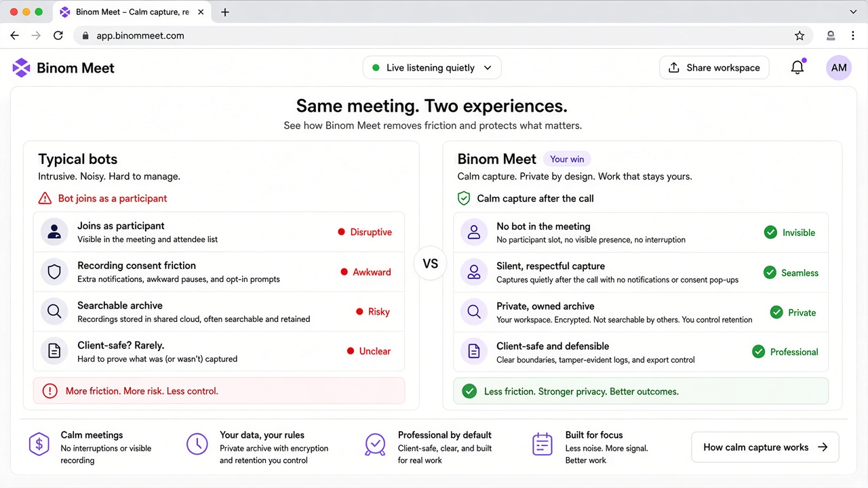Open a new browser tab
This screenshot has width=868, height=488.
click(x=225, y=12)
